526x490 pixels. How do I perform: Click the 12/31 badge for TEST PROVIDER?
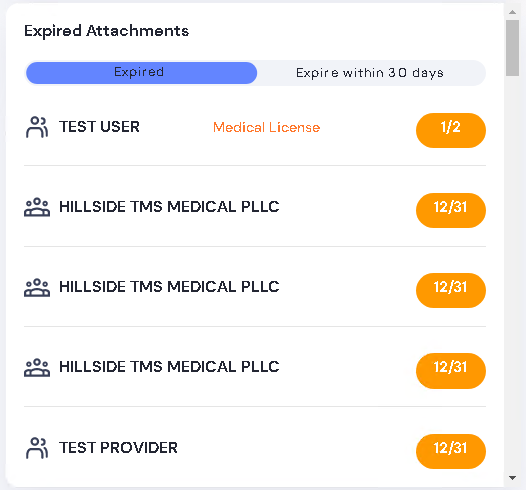tap(451, 451)
